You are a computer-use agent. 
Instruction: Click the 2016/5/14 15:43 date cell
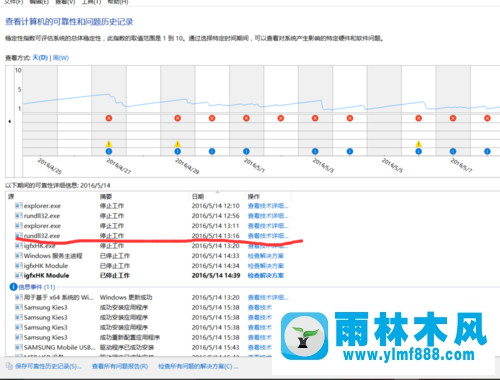coord(215,347)
